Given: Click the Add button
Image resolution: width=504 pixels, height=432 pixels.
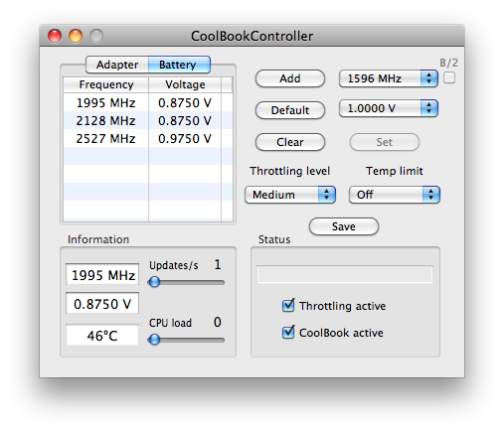Looking at the screenshot, I should click(290, 78).
